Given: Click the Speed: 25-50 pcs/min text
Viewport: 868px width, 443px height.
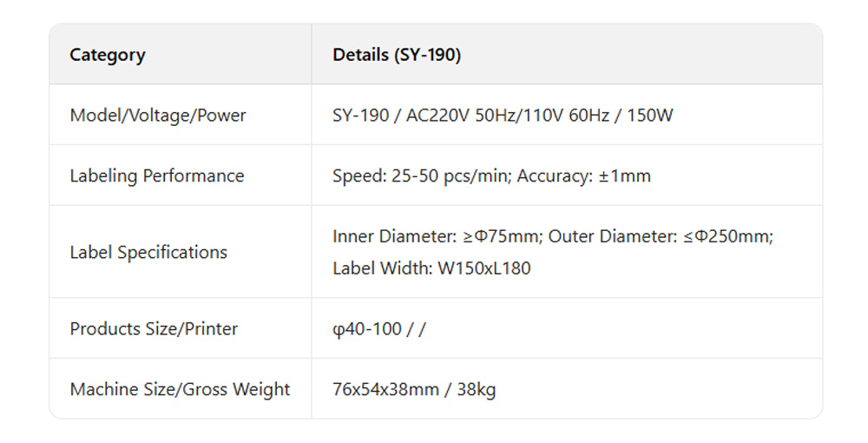Looking at the screenshot, I should pos(421,175).
